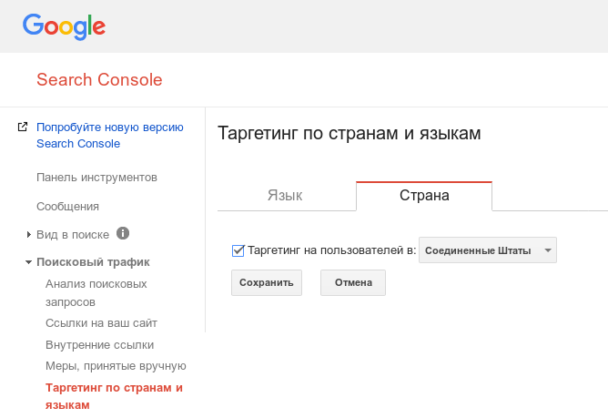Click the 'Таргетинг на пользователей в:' label
Image resolution: width=608 pixels, height=418 pixels.
tap(332, 250)
